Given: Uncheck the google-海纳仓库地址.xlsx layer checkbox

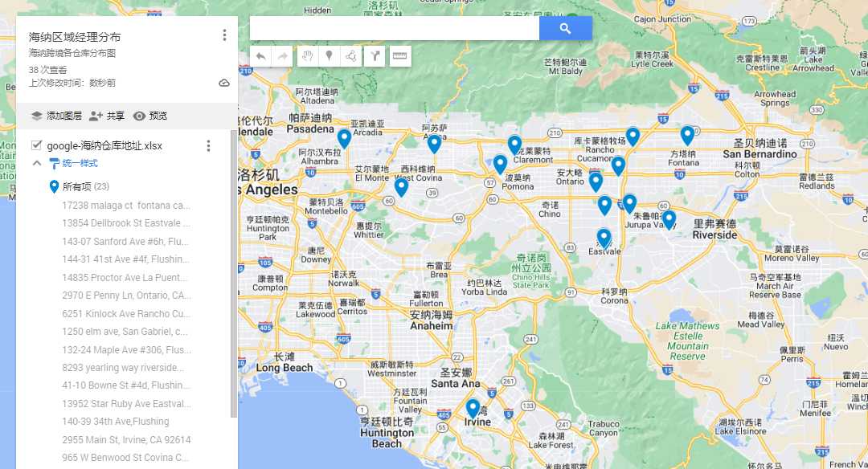Looking at the screenshot, I should 36,145.
